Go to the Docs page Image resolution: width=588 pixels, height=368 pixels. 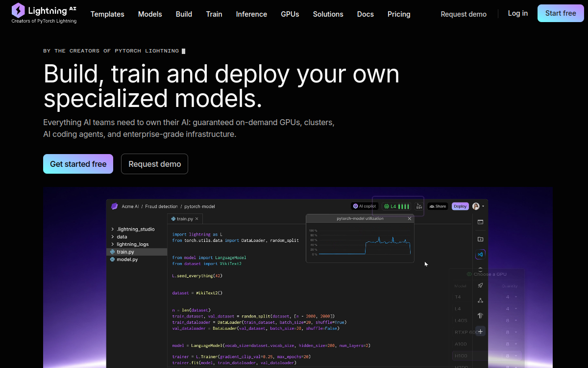[x=366, y=14]
